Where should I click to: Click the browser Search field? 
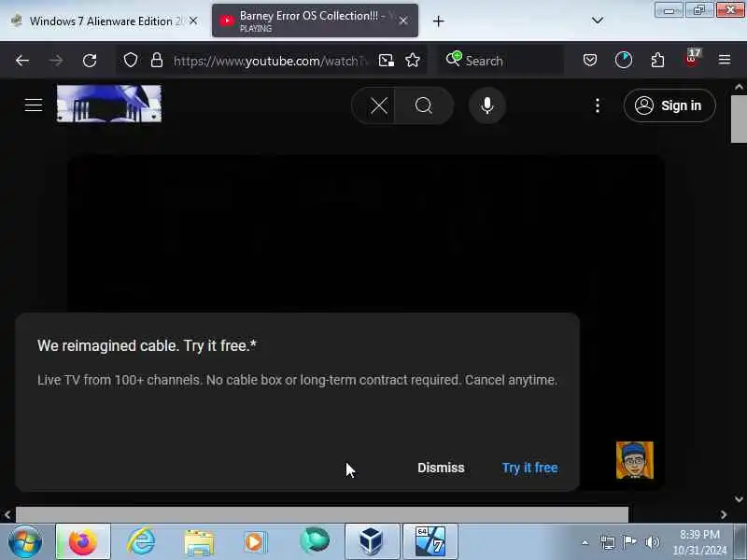coord(500,61)
